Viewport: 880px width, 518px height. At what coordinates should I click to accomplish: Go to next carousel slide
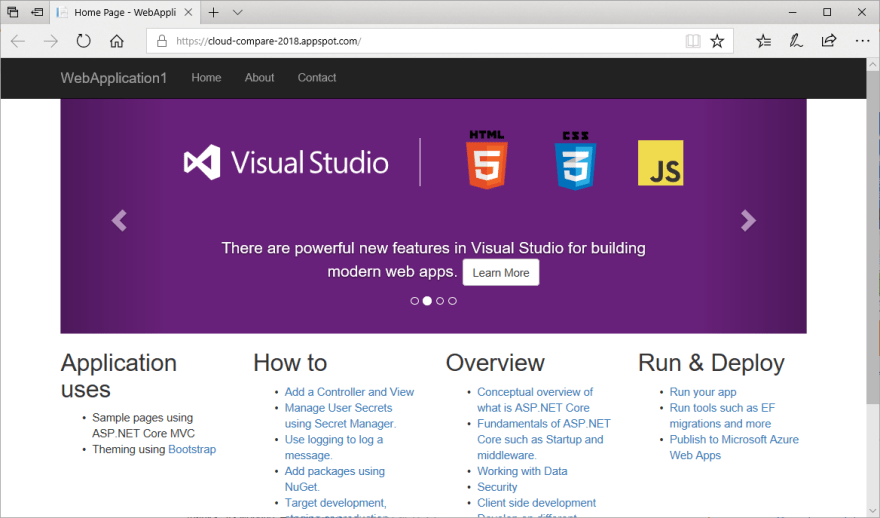748,221
